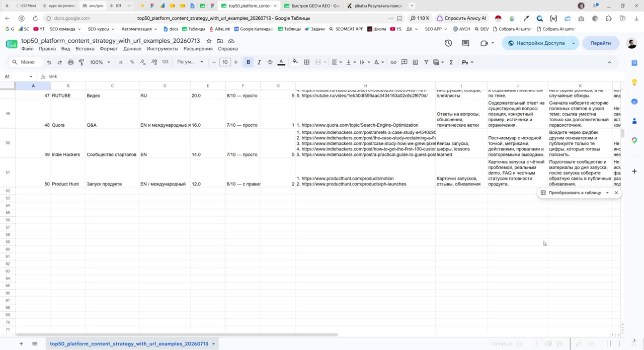Open the Данные menu

point(132,49)
